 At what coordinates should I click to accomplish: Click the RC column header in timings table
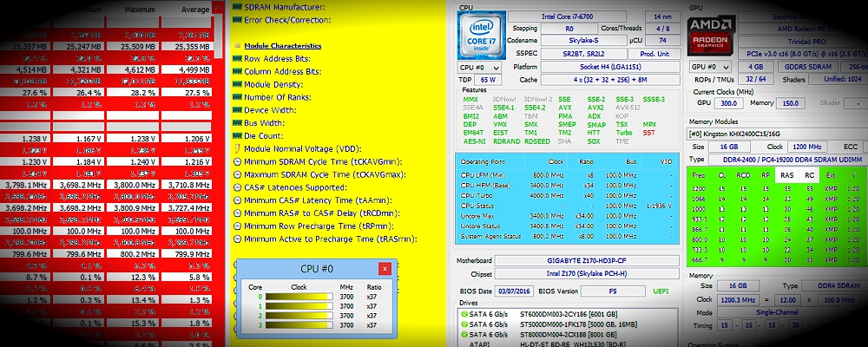tap(810, 175)
